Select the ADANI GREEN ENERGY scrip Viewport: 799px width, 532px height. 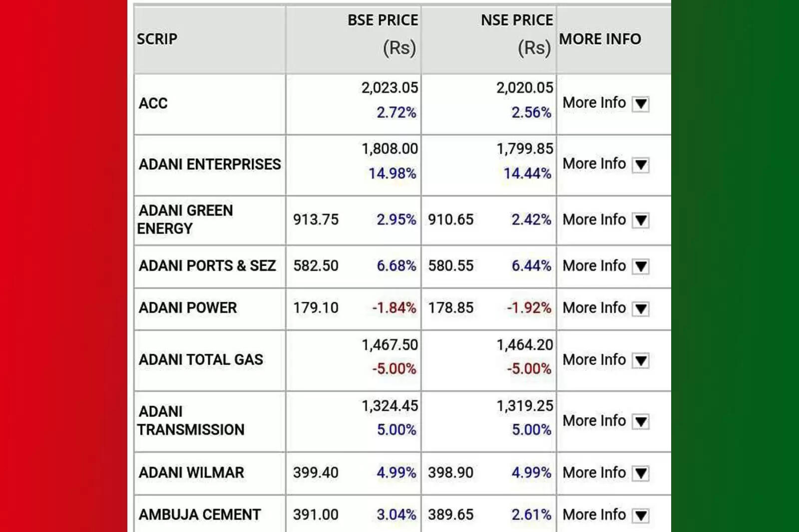pos(185,219)
